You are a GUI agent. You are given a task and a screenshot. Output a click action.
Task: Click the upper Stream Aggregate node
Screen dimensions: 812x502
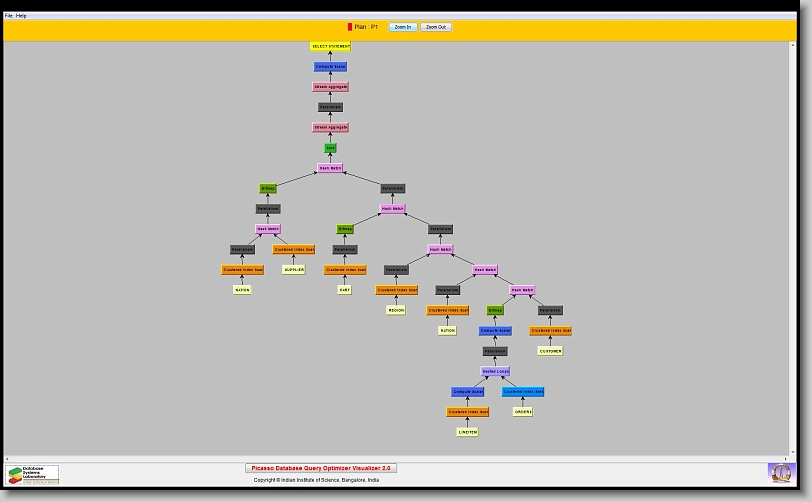coord(330,87)
